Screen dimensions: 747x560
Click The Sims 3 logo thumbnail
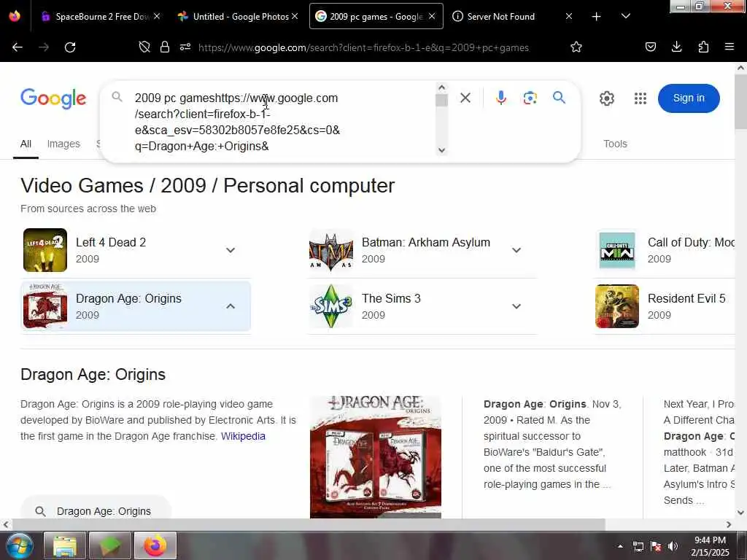(x=331, y=306)
